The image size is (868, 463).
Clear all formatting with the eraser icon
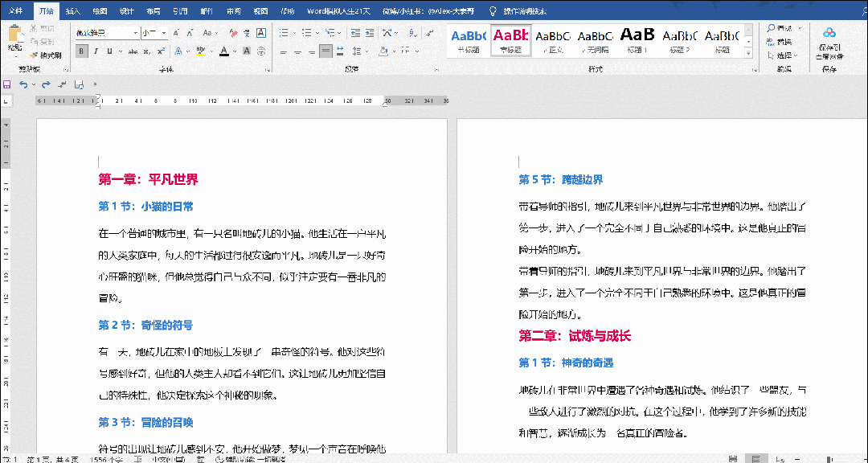pos(234,33)
